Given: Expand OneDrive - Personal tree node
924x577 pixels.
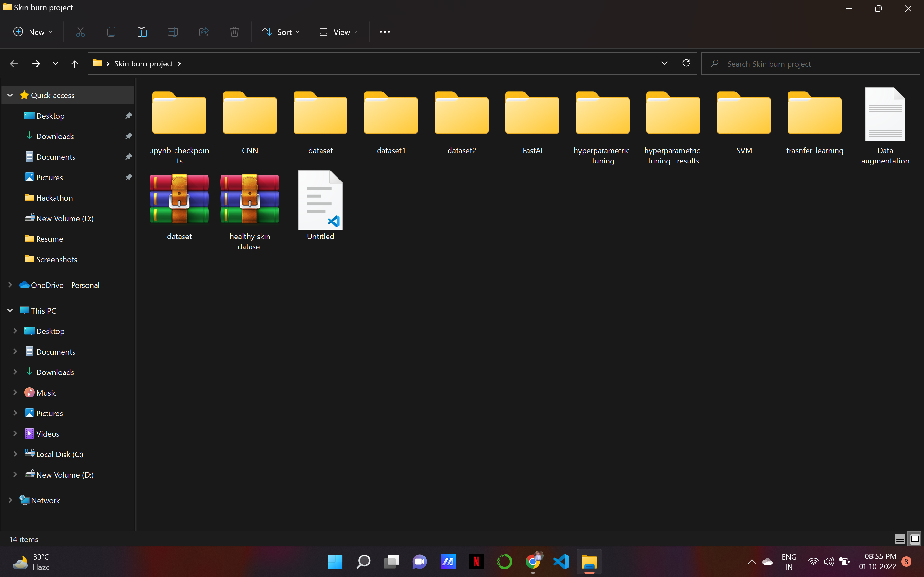Looking at the screenshot, I should click(x=10, y=285).
